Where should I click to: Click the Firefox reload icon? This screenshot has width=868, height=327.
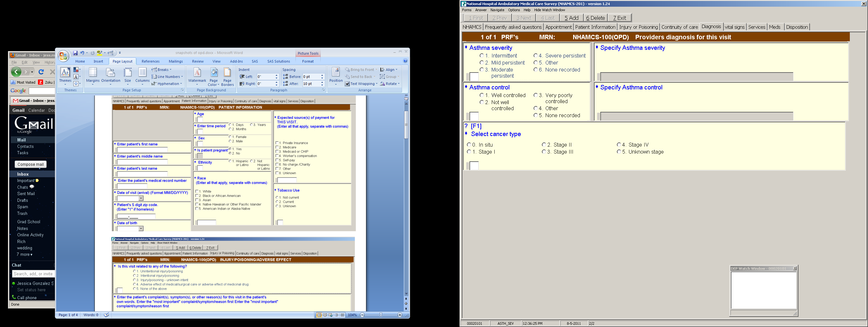pyautogui.click(x=41, y=72)
